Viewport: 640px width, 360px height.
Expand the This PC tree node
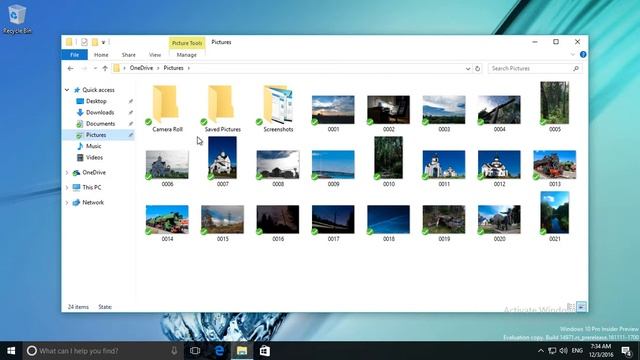tap(67, 187)
